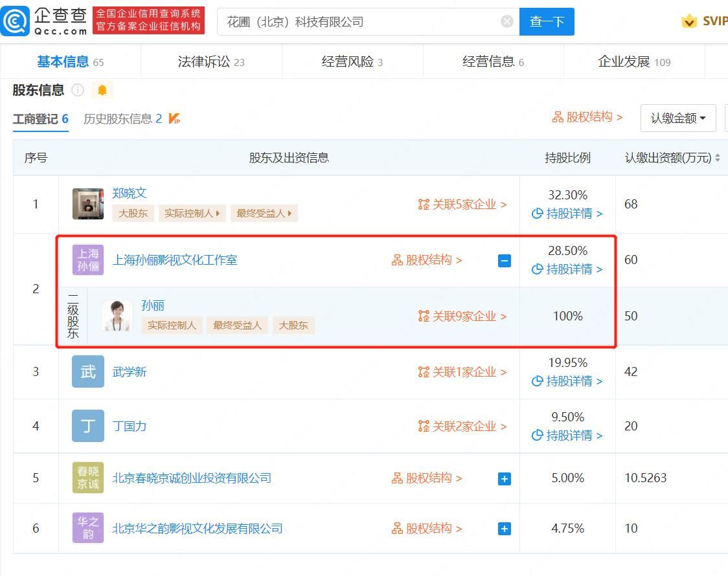Image resolution: width=728 pixels, height=576 pixels.
Task: Show the 股东信息 info tooltip icon
Action: (78, 90)
